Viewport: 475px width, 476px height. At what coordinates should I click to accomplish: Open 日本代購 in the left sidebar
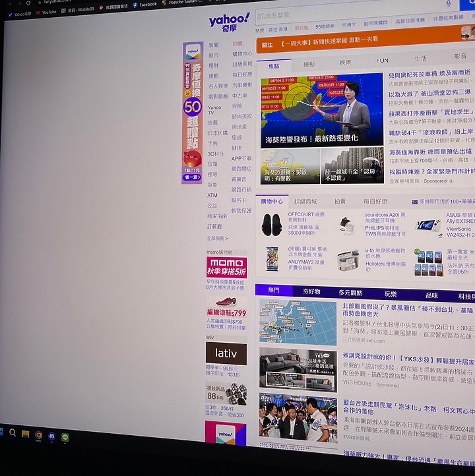[x=218, y=133]
